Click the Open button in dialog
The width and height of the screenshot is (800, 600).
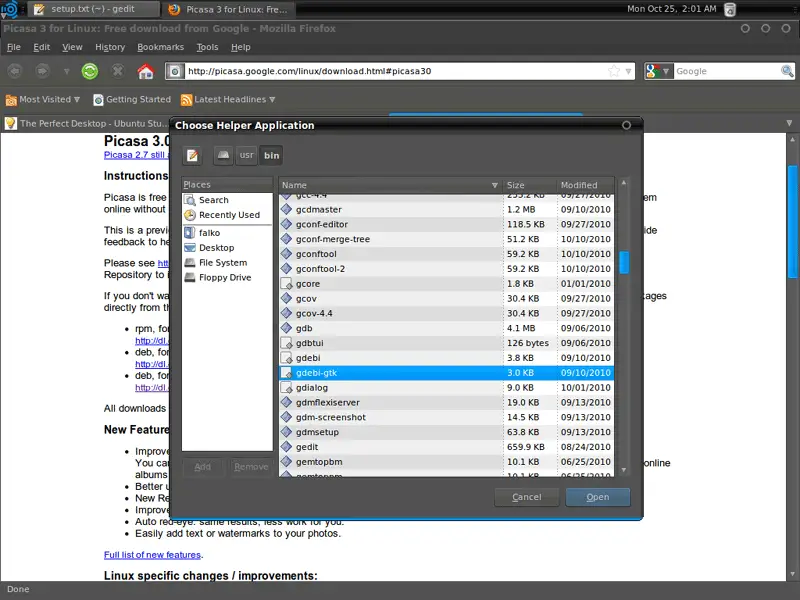coord(597,497)
